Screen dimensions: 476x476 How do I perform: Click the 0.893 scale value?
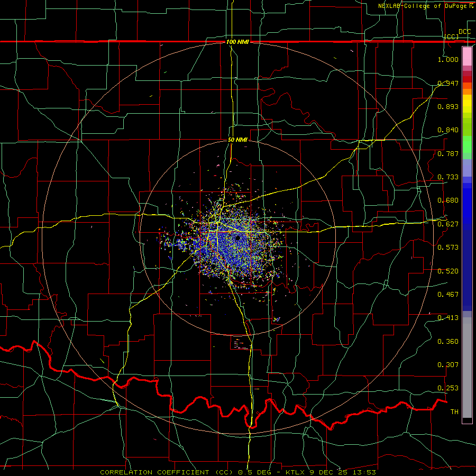448,106
